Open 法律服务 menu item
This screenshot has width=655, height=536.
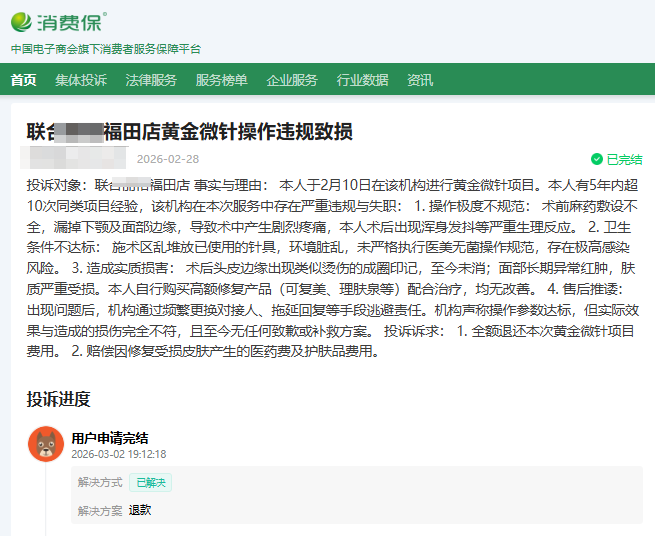[x=151, y=80]
